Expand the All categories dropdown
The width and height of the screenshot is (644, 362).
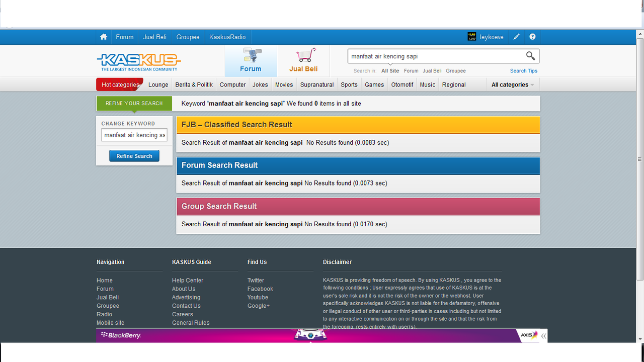(513, 84)
